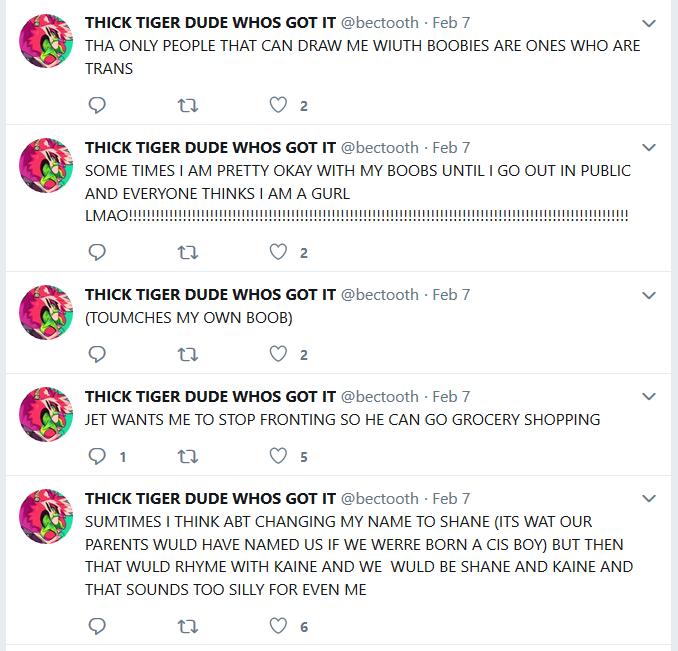Retweet the 'JET WANTS ME' tweet
This screenshot has height=651, width=678.
[188, 456]
